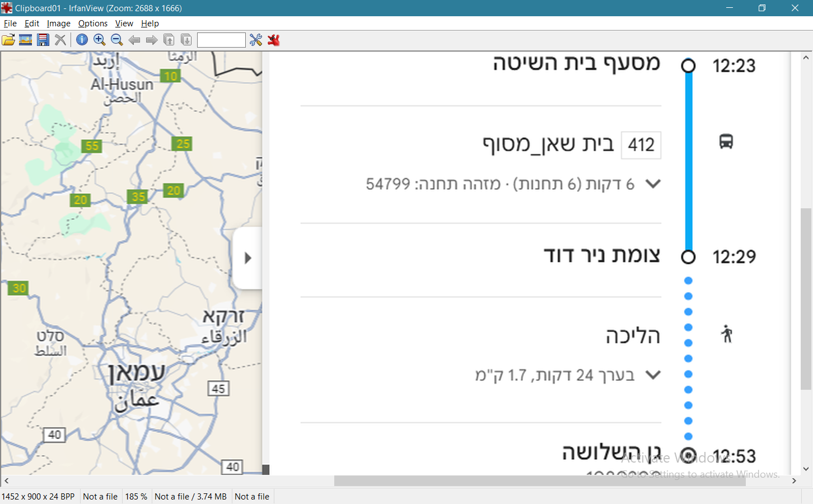Click the vertical scrollbar up arrow

click(x=806, y=57)
